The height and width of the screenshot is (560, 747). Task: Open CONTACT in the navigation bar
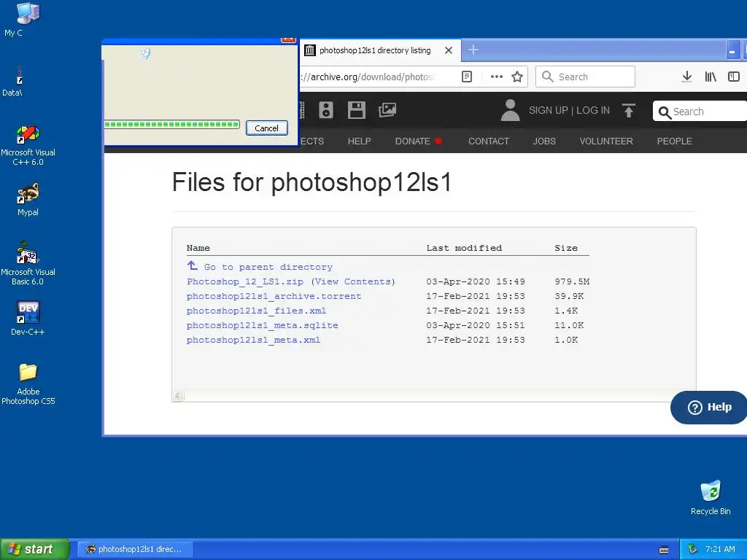488,141
